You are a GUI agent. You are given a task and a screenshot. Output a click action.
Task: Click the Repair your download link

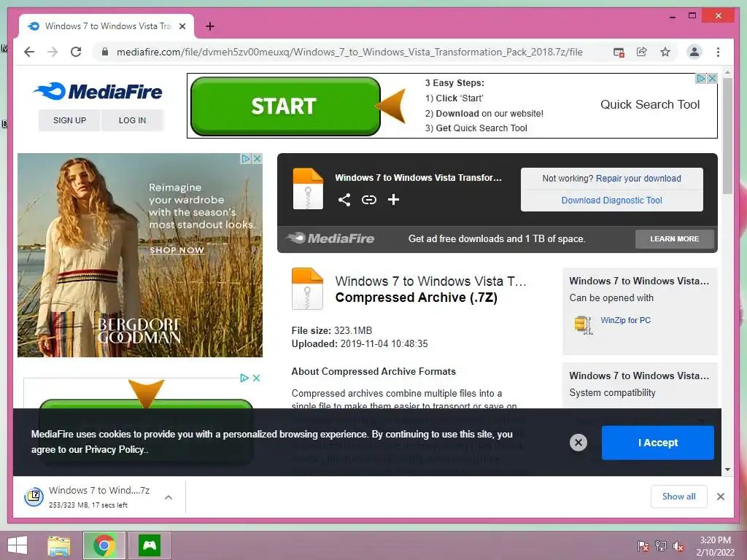click(638, 178)
